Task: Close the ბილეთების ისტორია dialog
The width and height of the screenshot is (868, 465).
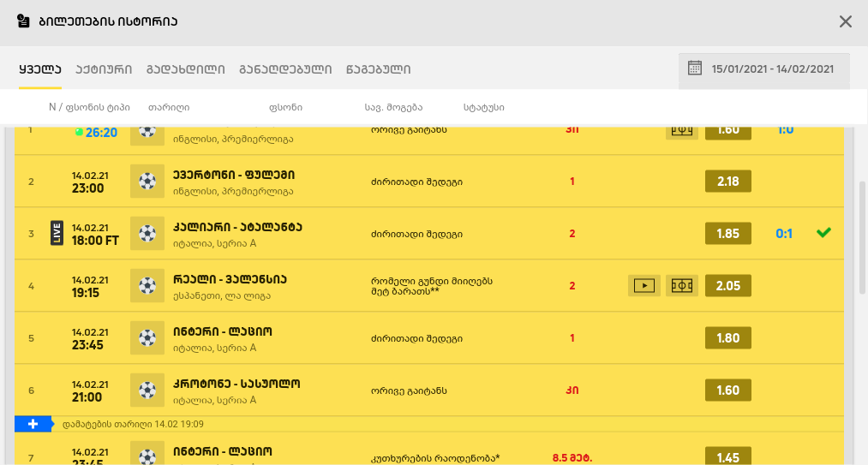Action: [x=846, y=21]
